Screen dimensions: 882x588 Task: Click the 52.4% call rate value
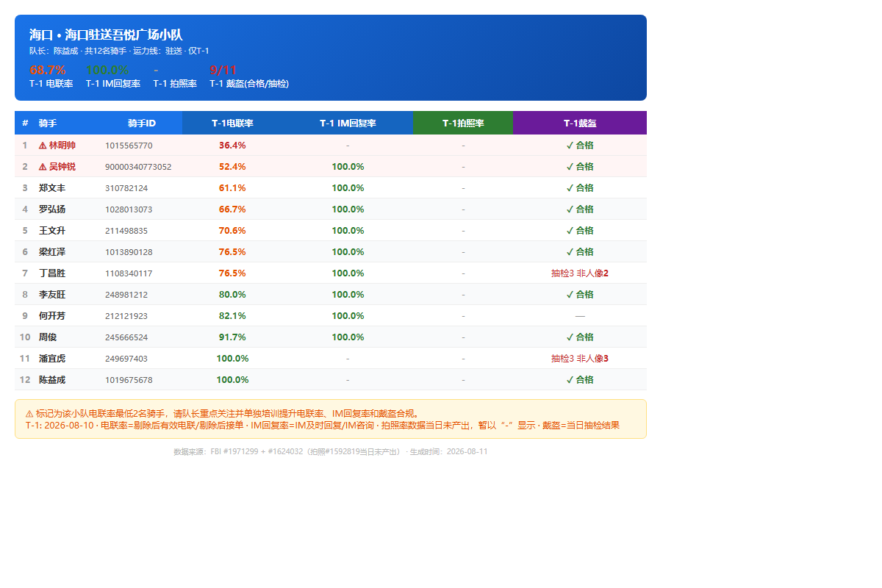point(232,167)
